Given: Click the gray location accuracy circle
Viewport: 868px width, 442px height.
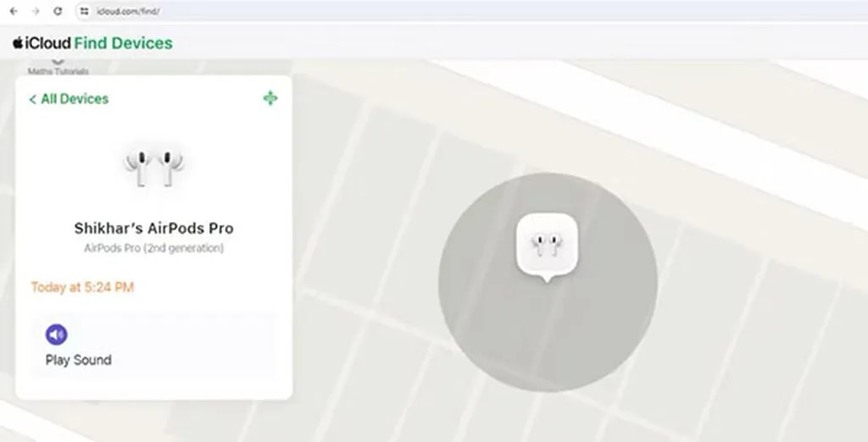Looking at the screenshot, I should pos(548,332).
